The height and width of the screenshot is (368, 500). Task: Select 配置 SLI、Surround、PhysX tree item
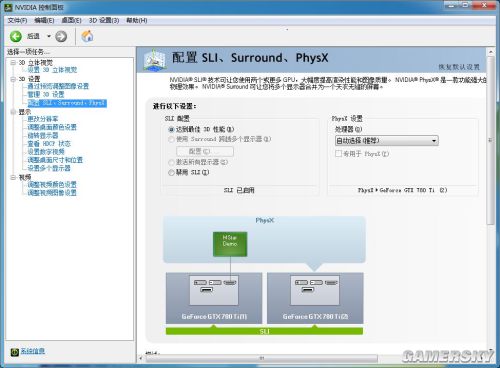click(x=67, y=103)
